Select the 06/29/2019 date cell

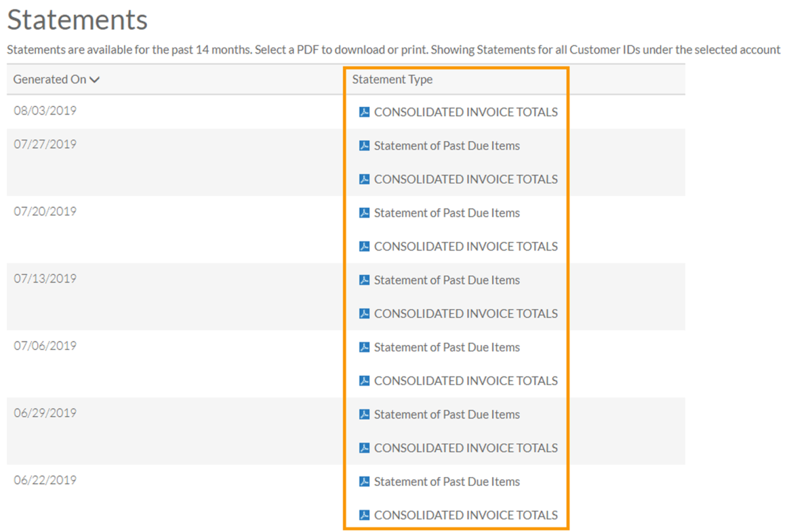45,413
